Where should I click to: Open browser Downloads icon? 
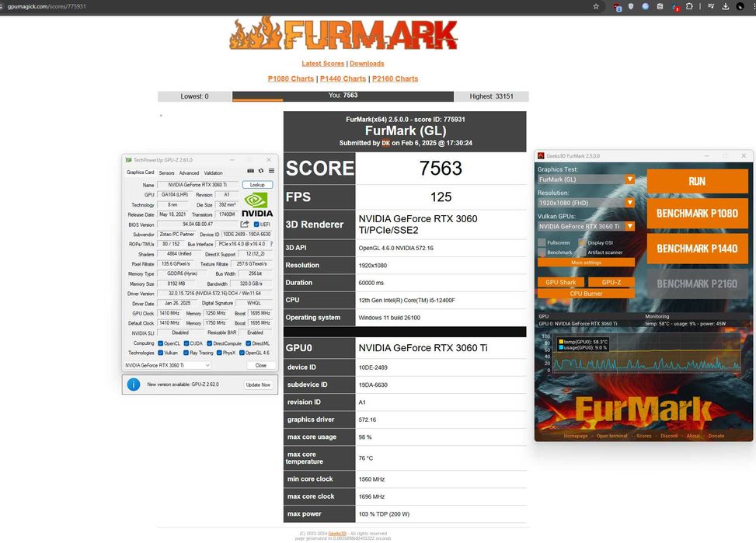click(x=725, y=6)
